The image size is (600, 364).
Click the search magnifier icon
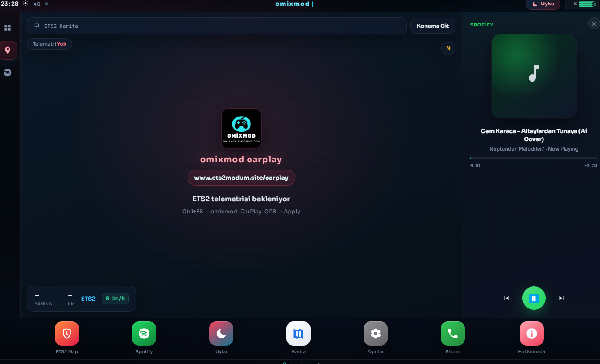pyautogui.click(x=37, y=26)
